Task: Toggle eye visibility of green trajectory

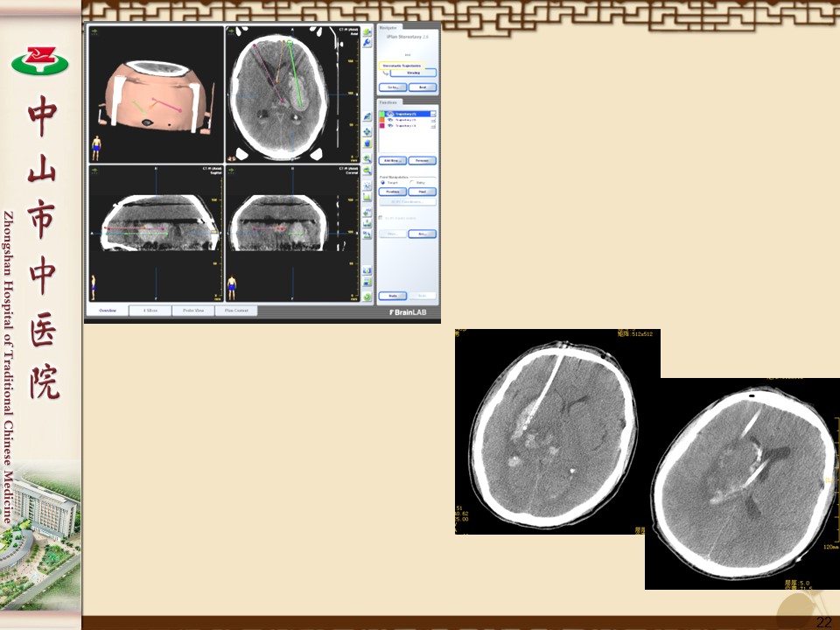Action: (x=390, y=114)
